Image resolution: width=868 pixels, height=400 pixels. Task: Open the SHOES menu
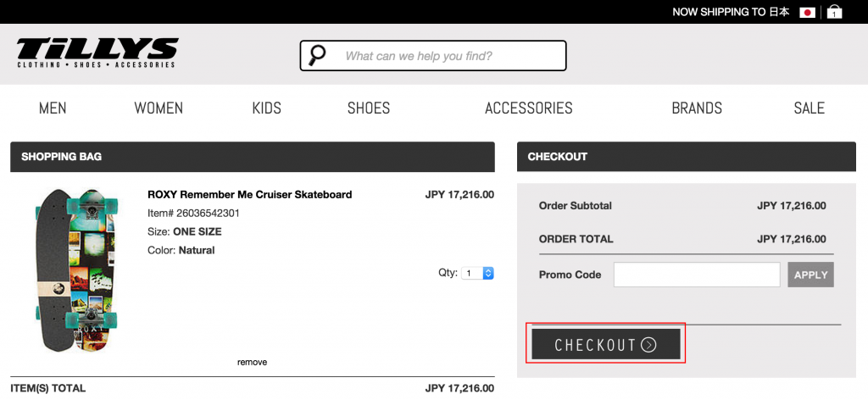(369, 108)
